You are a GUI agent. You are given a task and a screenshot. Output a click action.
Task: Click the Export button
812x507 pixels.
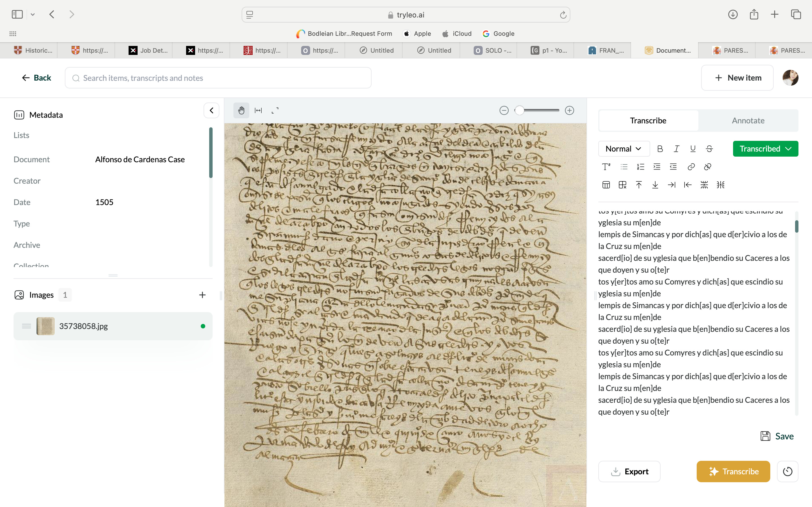(629, 472)
